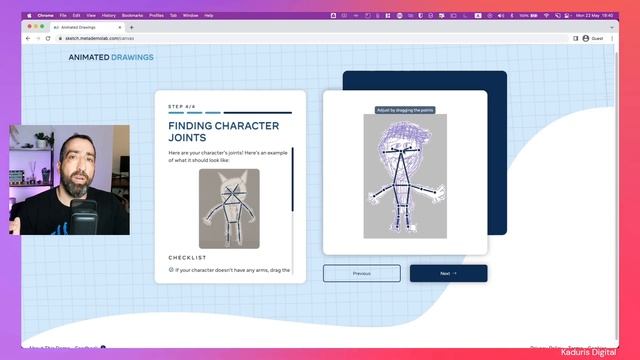640x360 pixels.
Task: Click the 'Finding Character Joints' heading
Action: (224, 131)
